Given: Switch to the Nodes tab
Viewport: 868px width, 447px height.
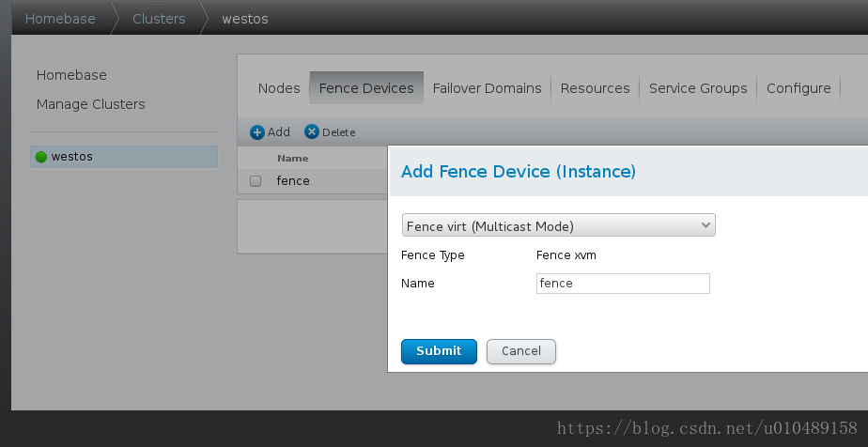Looking at the screenshot, I should [279, 88].
